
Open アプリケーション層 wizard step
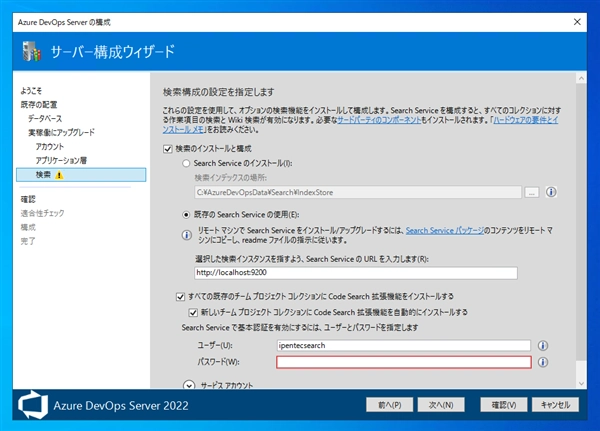click(x=61, y=160)
